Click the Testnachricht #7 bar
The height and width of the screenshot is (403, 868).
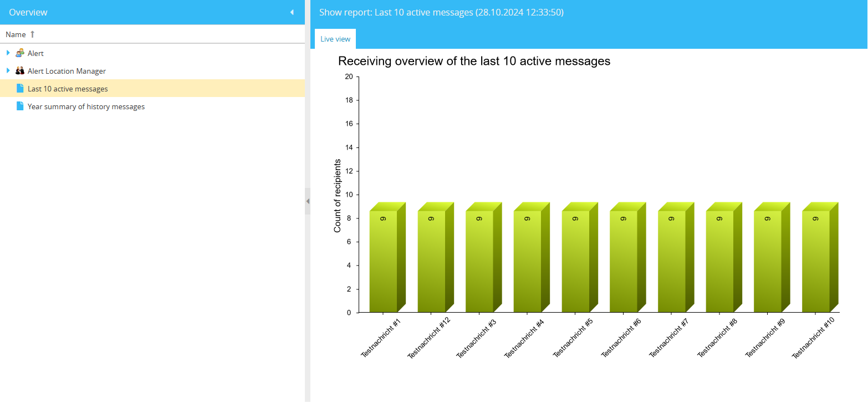[x=676, y=257]
